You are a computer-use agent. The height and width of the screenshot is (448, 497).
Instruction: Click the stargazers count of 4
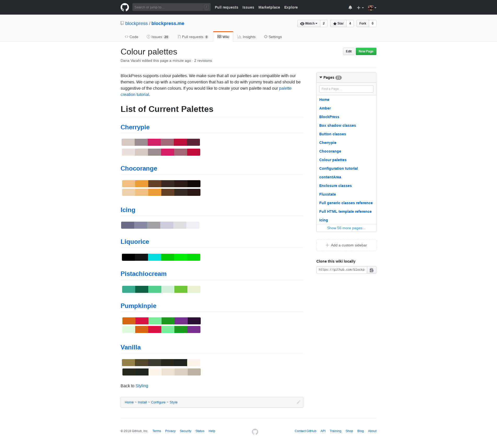350,23
